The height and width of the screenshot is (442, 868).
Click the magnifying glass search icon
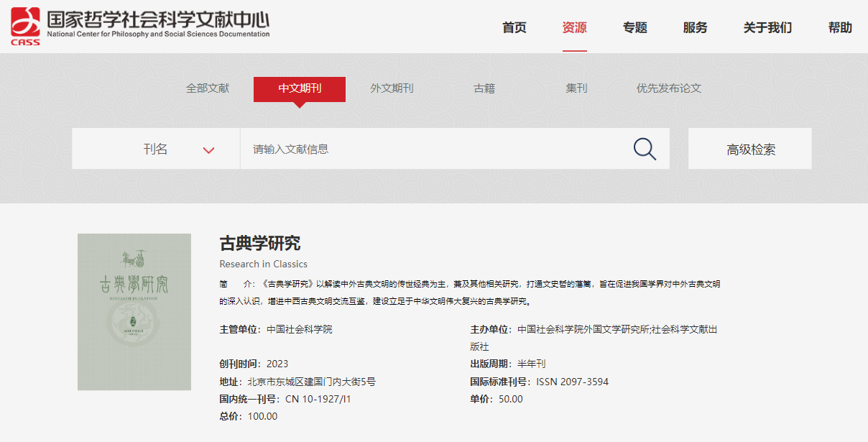645,149
